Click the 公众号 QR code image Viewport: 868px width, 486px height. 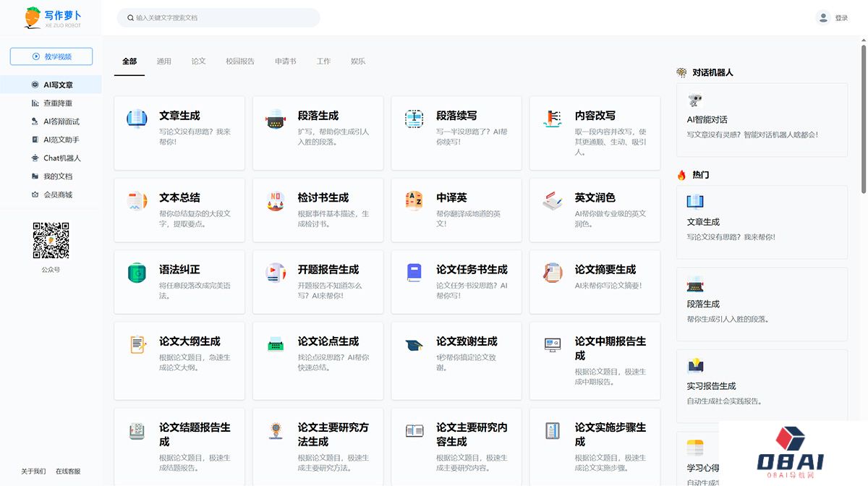point(51,241)
